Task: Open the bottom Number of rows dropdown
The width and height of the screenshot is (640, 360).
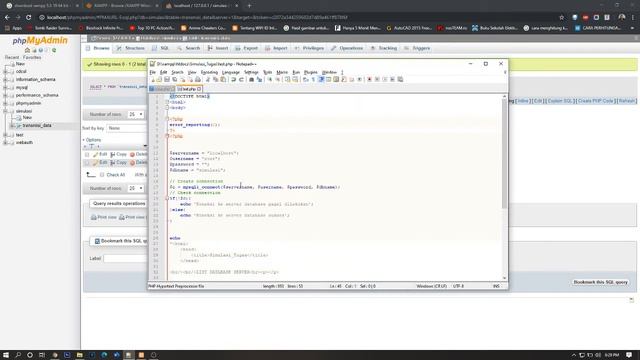Action: tap(136, 188)
